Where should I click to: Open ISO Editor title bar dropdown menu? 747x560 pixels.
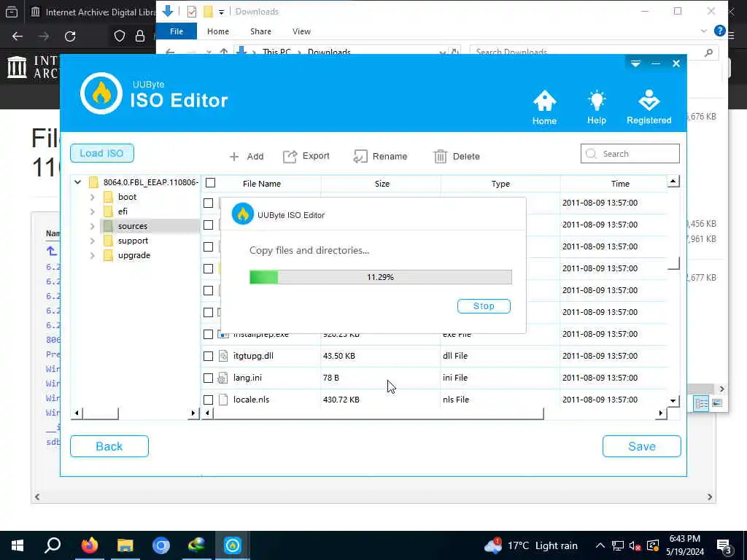[x=635, y=63]
